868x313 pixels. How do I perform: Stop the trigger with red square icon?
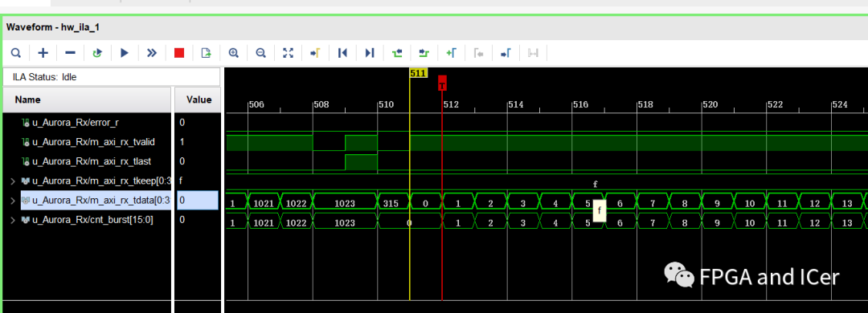178,53
